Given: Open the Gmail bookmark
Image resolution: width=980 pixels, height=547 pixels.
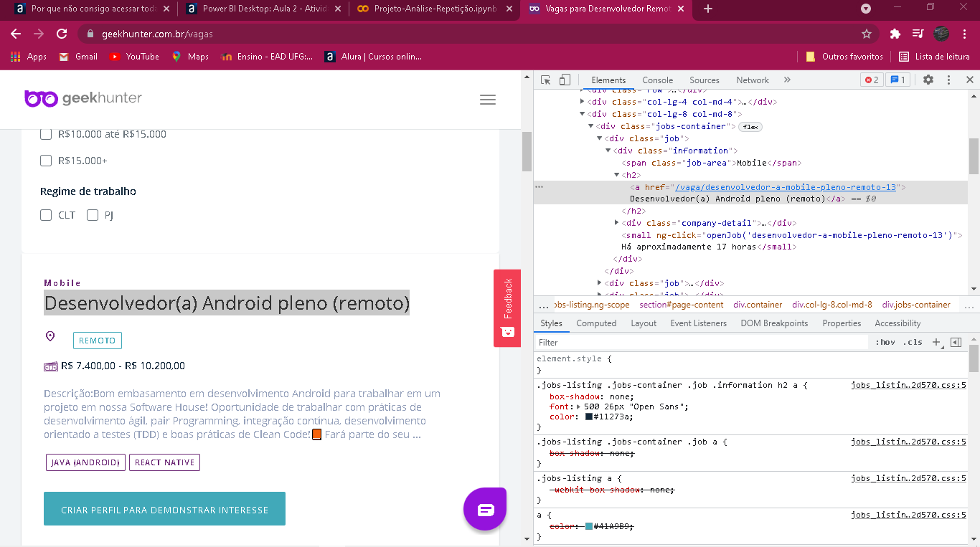Looking at the screenshot, I should (x=78, y=57).
